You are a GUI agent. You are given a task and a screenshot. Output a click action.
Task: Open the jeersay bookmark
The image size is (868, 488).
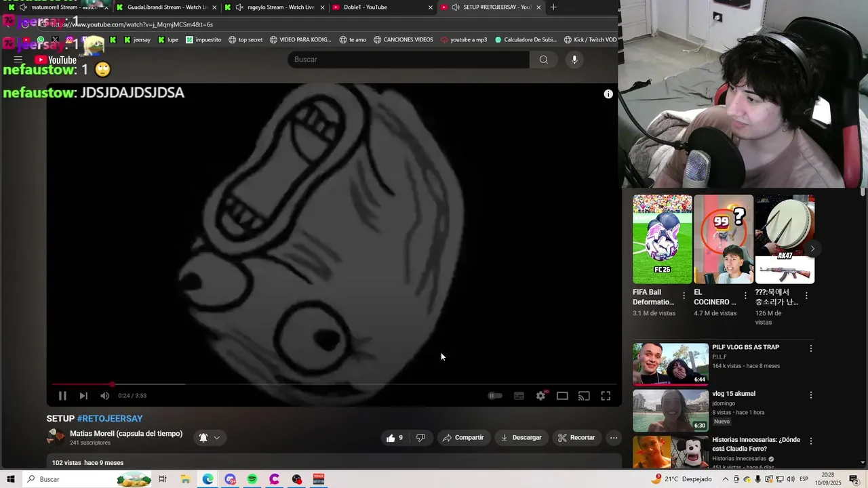point(137,40)
